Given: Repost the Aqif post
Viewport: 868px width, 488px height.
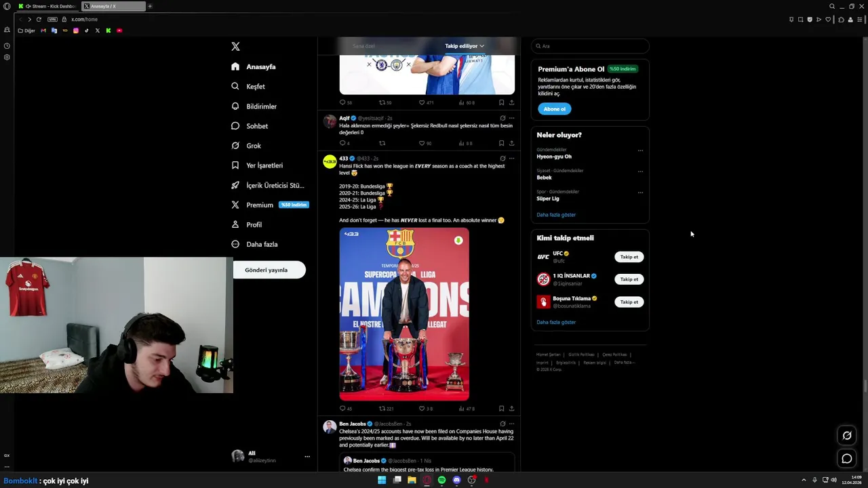Looking at the screenshot, I should click(x=382, y=143).
